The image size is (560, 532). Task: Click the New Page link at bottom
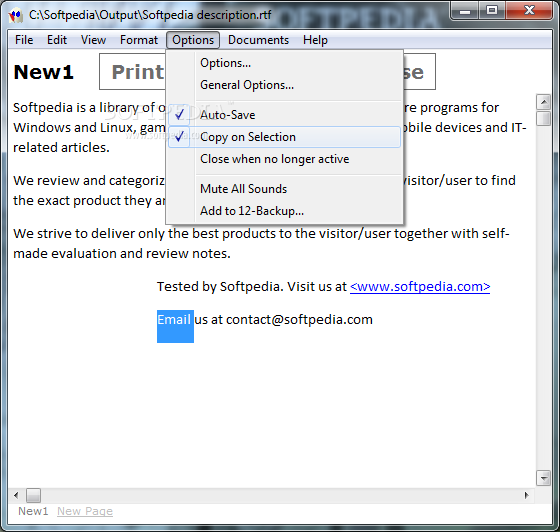coord(85,511)
